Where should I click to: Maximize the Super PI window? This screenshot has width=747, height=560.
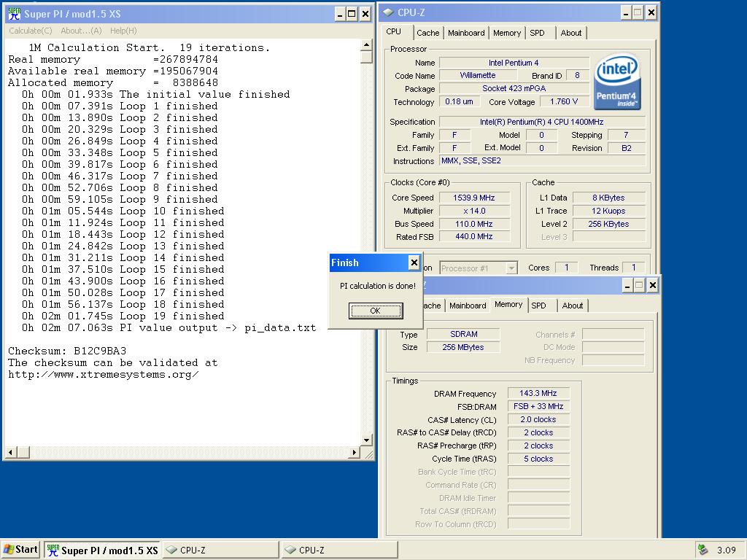tap(352, 14)
